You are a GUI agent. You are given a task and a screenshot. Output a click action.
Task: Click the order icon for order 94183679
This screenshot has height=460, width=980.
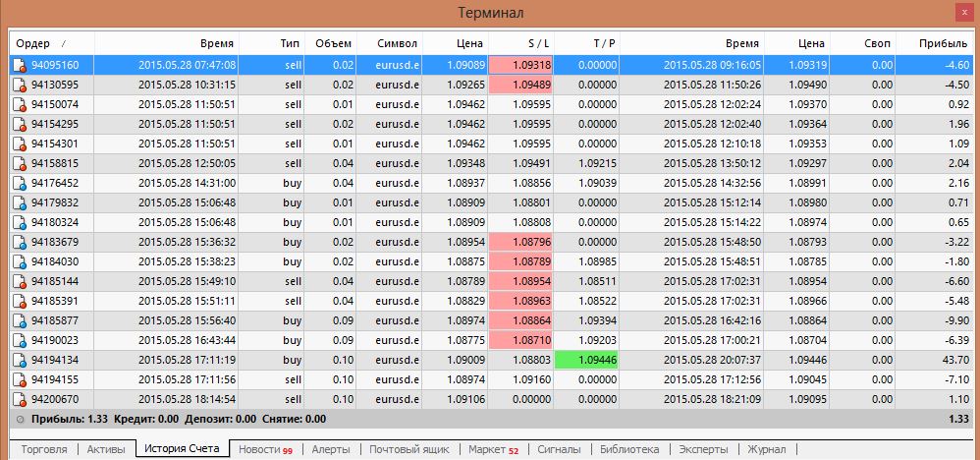[x=19, y=242]
